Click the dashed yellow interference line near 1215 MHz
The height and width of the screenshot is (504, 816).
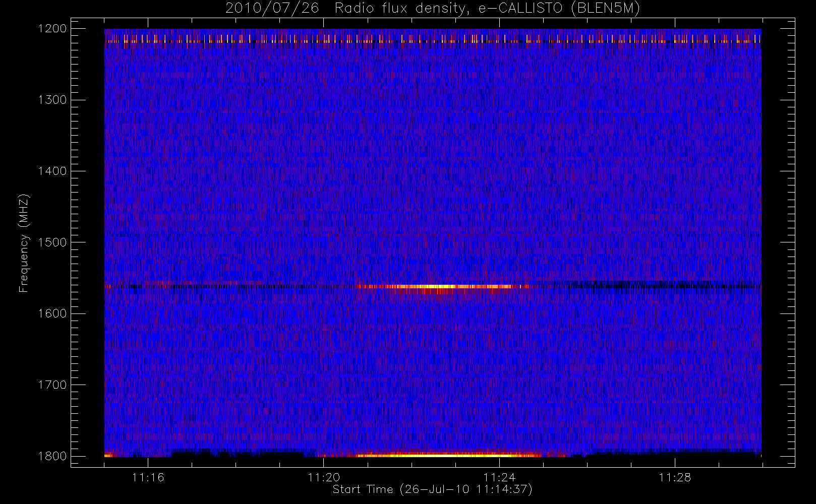tap(433, 38)
